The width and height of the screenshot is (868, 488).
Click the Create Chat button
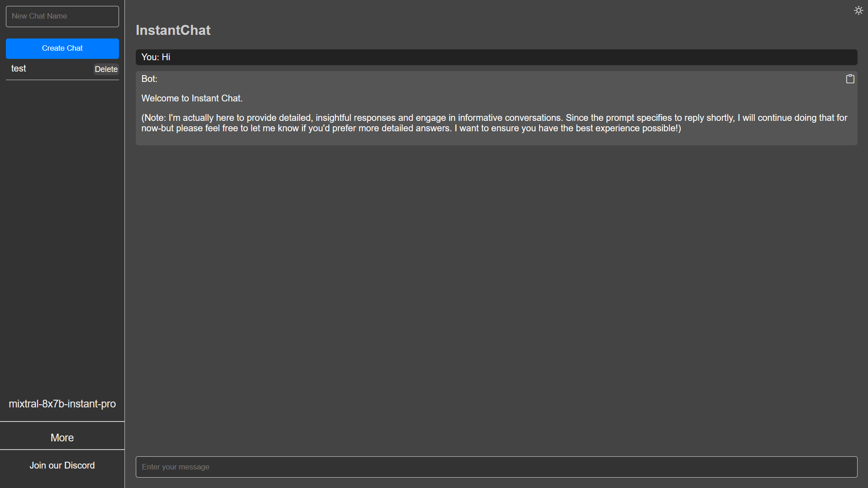point(62,48)
